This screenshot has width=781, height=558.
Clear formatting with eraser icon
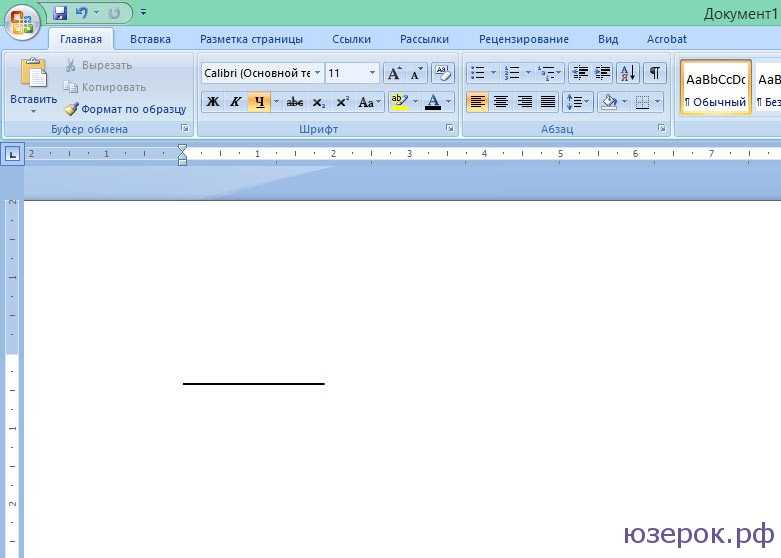443,73
